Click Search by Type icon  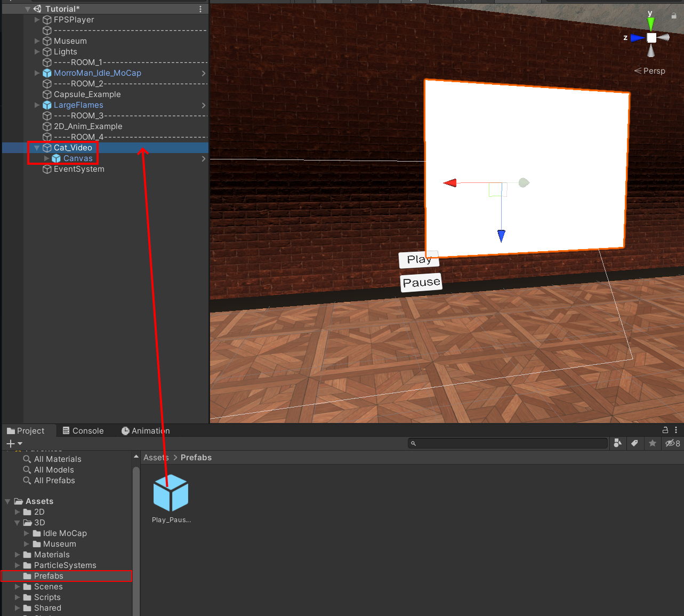tap(618, 443)
